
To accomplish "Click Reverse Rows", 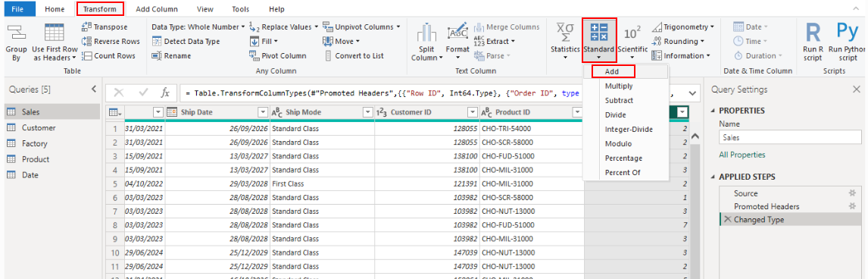I will click(110, 41).
